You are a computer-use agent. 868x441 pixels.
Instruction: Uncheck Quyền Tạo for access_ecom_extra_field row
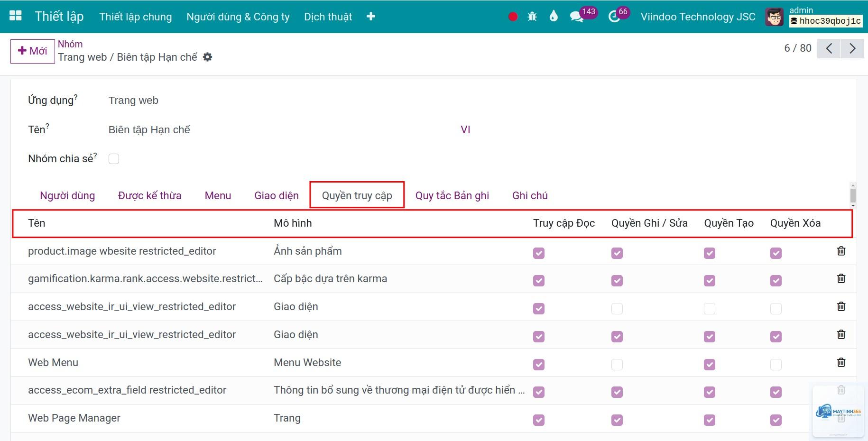click(710, 392)
